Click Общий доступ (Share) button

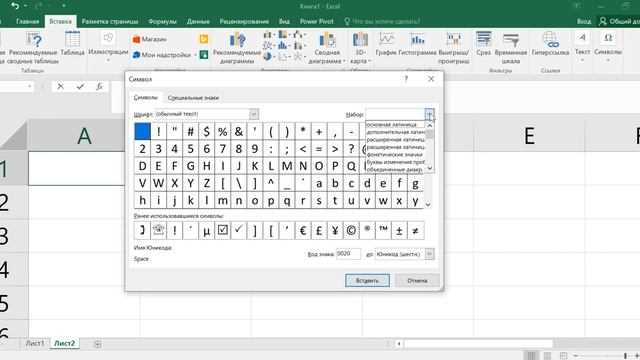point(618,21)
